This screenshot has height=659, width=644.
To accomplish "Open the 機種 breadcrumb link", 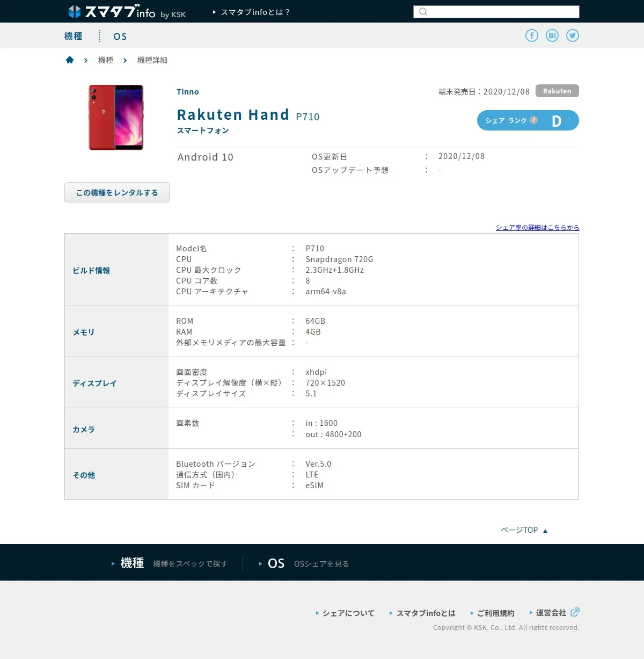I will click(x=106, y=60).
